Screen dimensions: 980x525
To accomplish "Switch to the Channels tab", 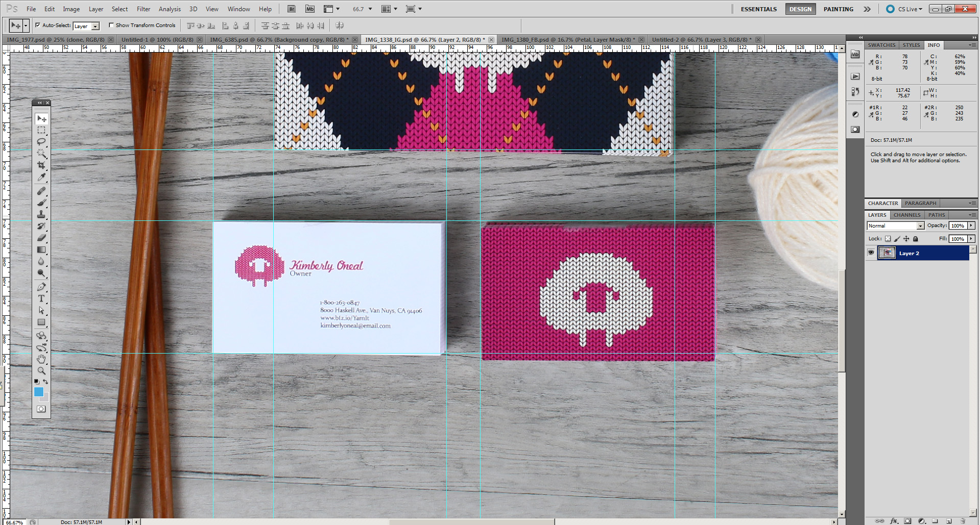I will click(x=907, y=215).
